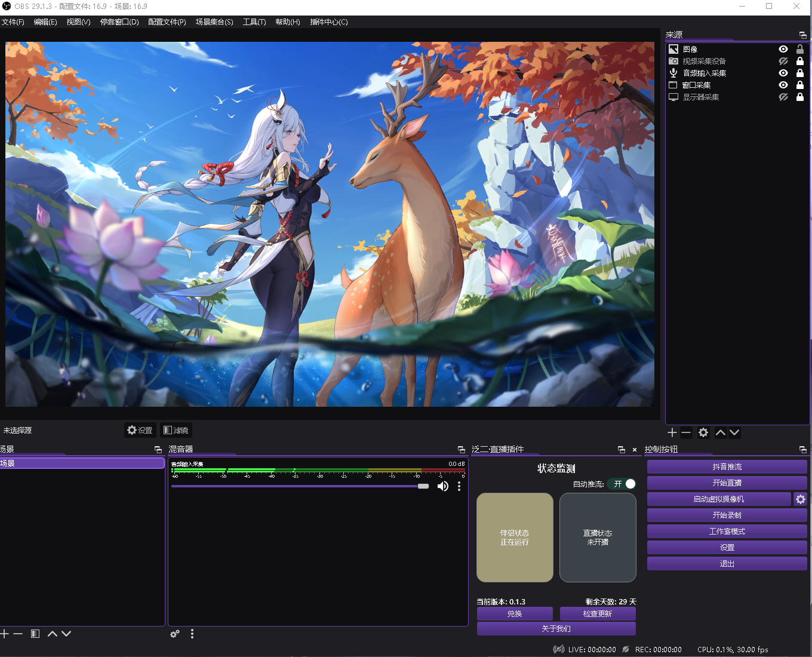Open source properties gear icon
Image resolution: width=812 pixels, height=657 pixels.
(x=703, y=432)
